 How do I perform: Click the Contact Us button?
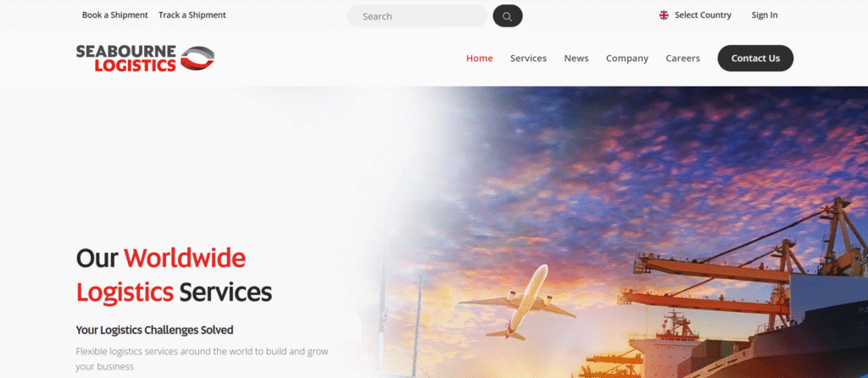click(755, 58)
